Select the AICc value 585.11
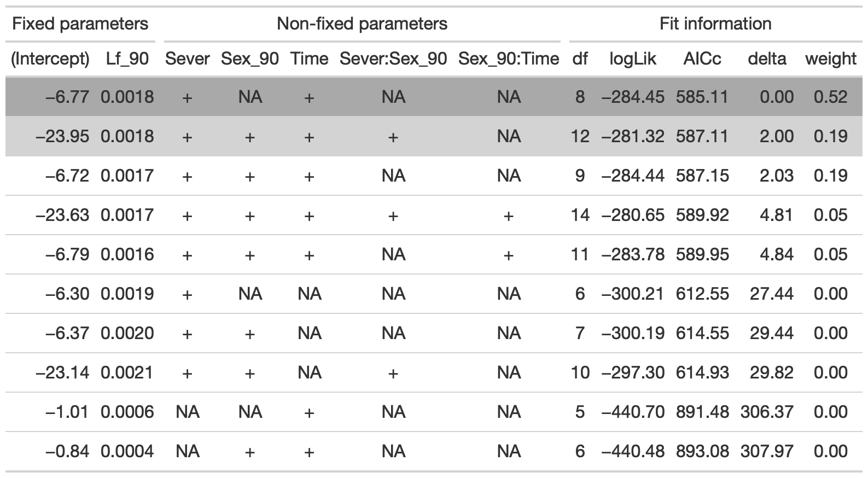Viewport: 868px width, 478px height. (x=702, y=97)
